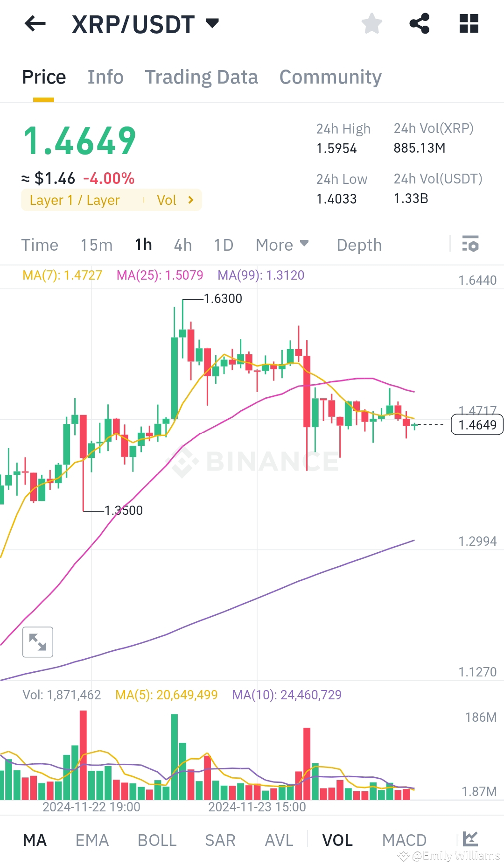
Task: Switch to the Trading Data tab
Action: (x=202, y=76)
